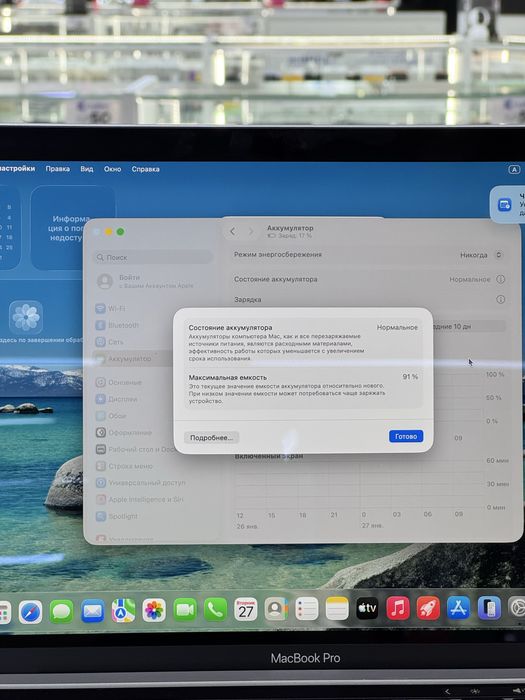Launch the App Store from the Dock
Image resolution: width=525 pixels, height=700 pixels.
[458, 608]
